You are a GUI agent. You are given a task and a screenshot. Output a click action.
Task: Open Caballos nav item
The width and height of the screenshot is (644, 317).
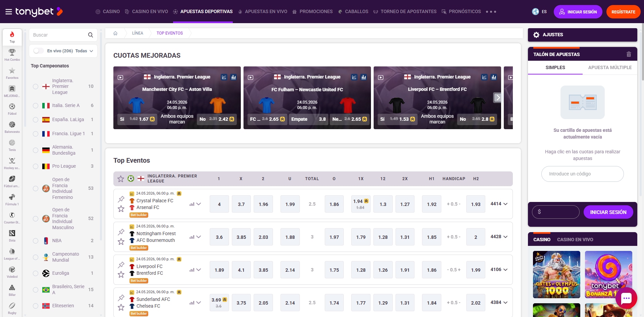(x=353, y=12)
